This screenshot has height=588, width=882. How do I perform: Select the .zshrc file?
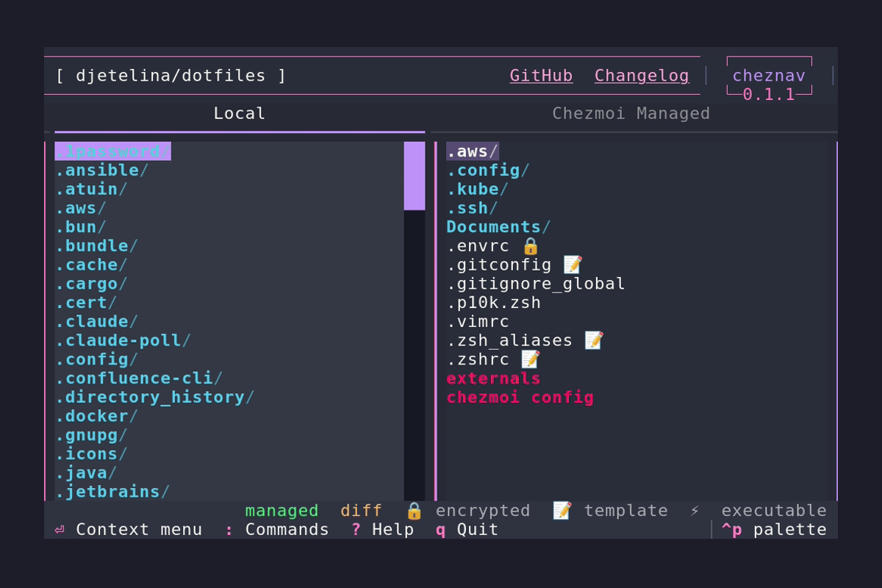478,360
